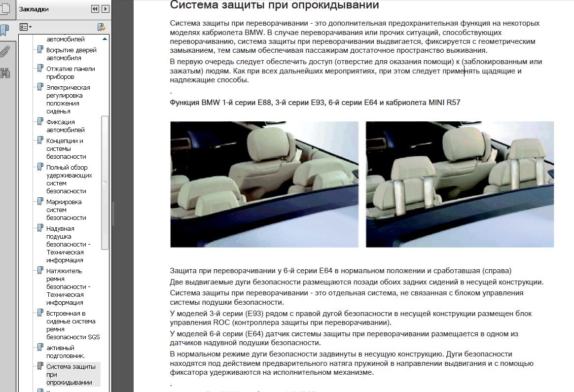
Task: Select 'Система защиты при опрокидывании' bookmark
Action: click(x=71, y=374)
